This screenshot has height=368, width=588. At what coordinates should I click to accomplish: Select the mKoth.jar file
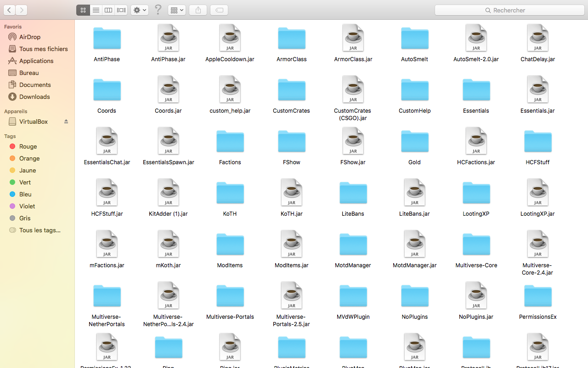(x=169, y=244)
